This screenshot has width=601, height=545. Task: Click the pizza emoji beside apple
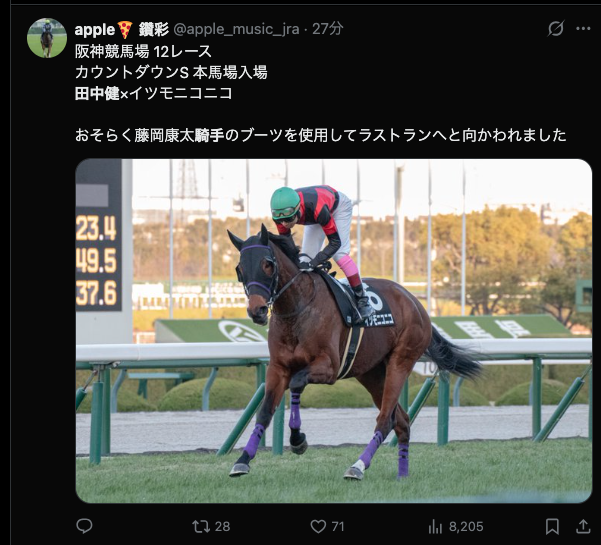(125, 30)
